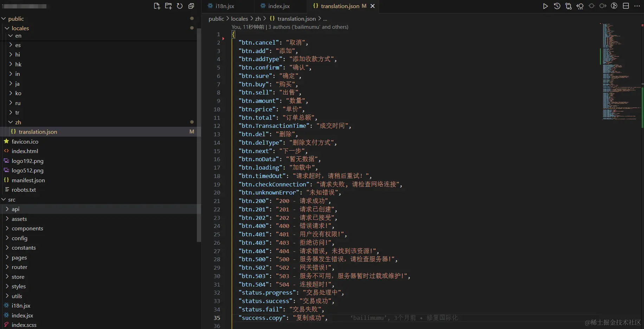
Task: Open changes with the previous revision icon
Action: click(580, 6)
